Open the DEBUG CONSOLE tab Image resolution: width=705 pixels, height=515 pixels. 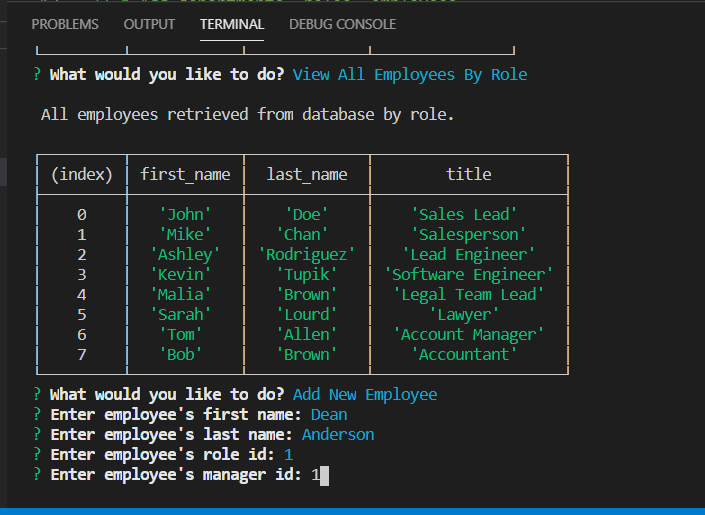click(x=342, y=24)
